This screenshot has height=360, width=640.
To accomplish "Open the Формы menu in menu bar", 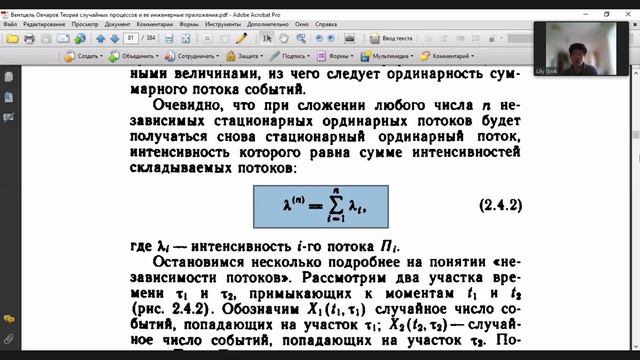I will [x=189, y=24].
